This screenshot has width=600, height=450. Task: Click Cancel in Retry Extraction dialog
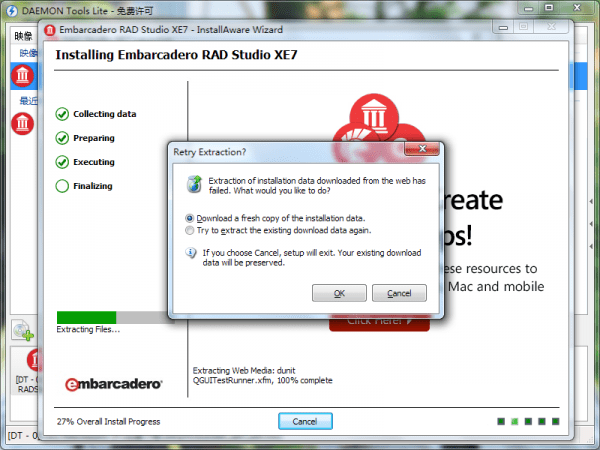[399, 293]
